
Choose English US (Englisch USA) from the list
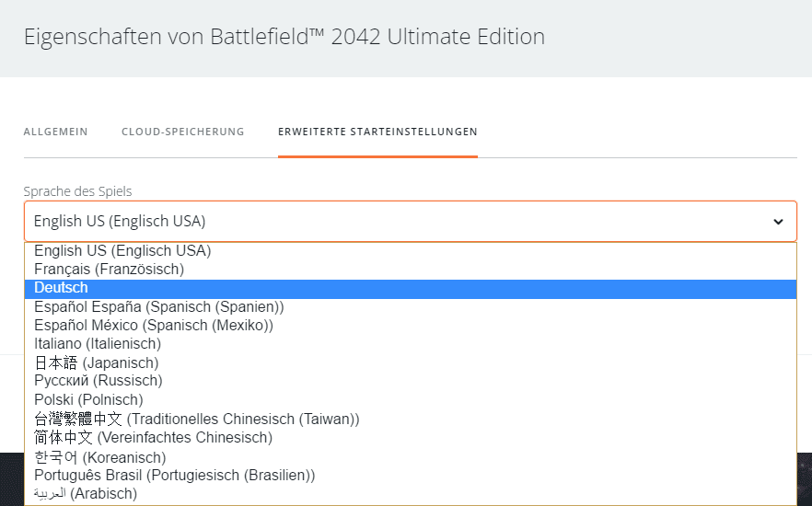(x=411, y=251)
